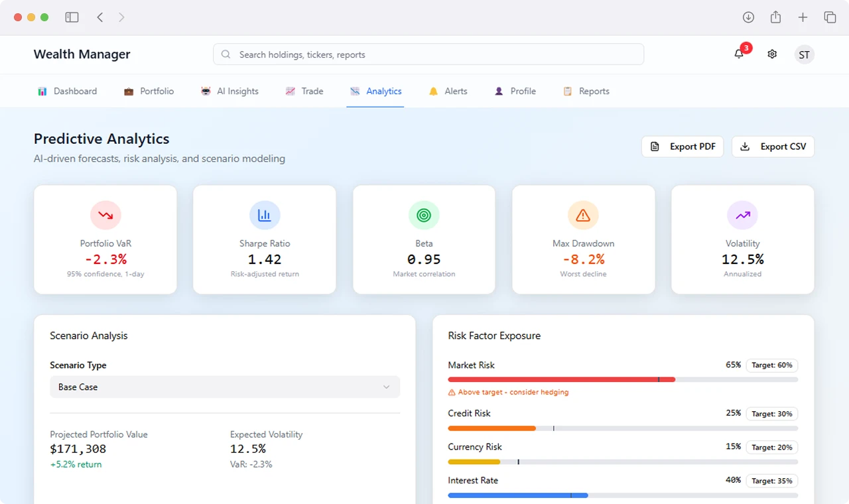Screen dimensions: 849x504
Task: Click the '$171,308' projected portfolio value
Action: tap(78, 449)
